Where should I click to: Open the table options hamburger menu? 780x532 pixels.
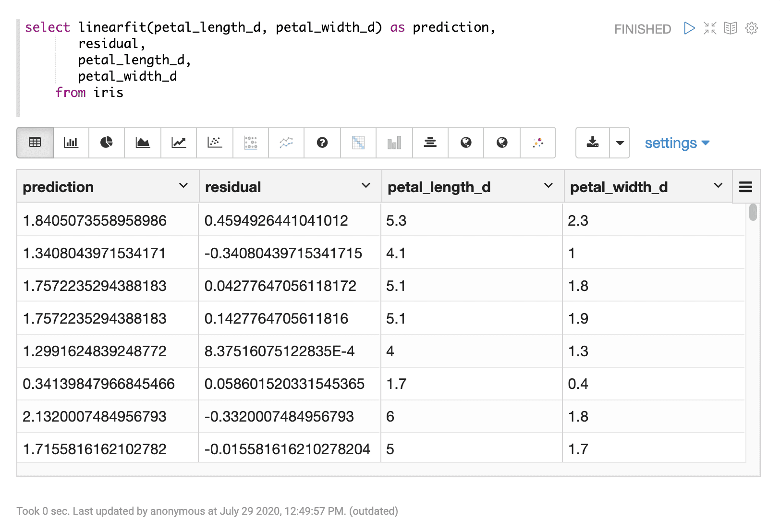(x=745, y=187)
